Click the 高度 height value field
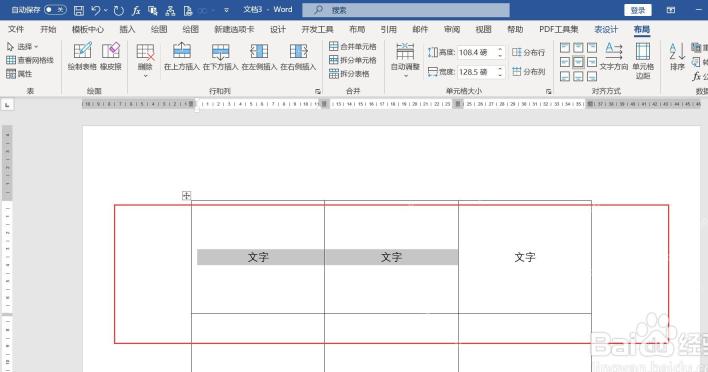Viewport: 708px width, 372px height. pyautogui.click(x=477, y=52)
